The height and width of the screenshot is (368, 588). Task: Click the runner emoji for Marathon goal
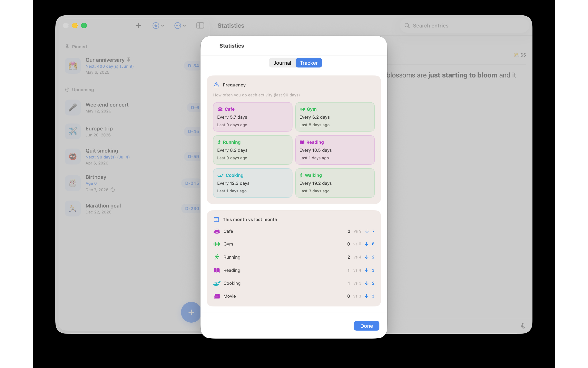[73, 208]
